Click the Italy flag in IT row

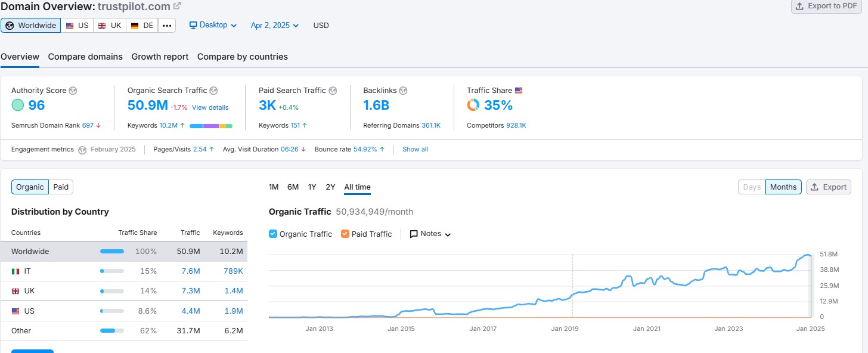coord(15,271)
